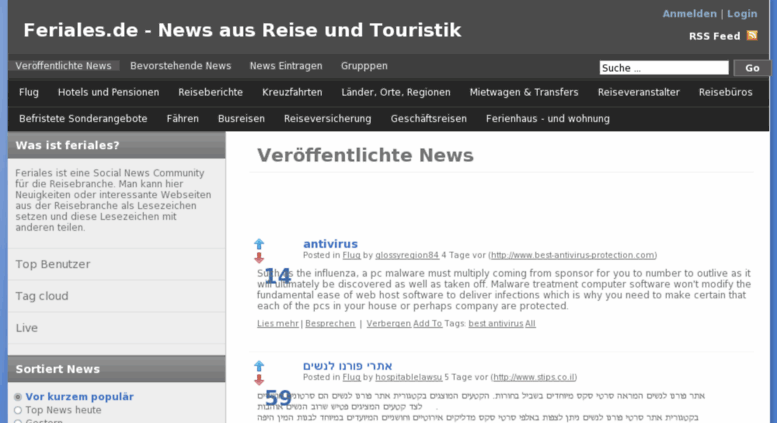The width and height of the screenshot is (777, 423).
Task: Open the Bevorstehende News tab
Action: 180,66
